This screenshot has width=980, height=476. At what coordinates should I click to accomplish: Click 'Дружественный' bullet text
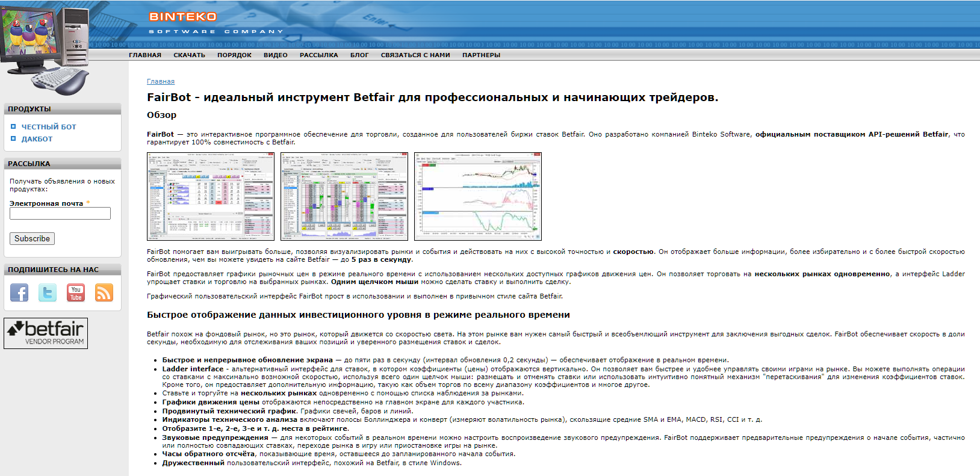tap(193, 463)
